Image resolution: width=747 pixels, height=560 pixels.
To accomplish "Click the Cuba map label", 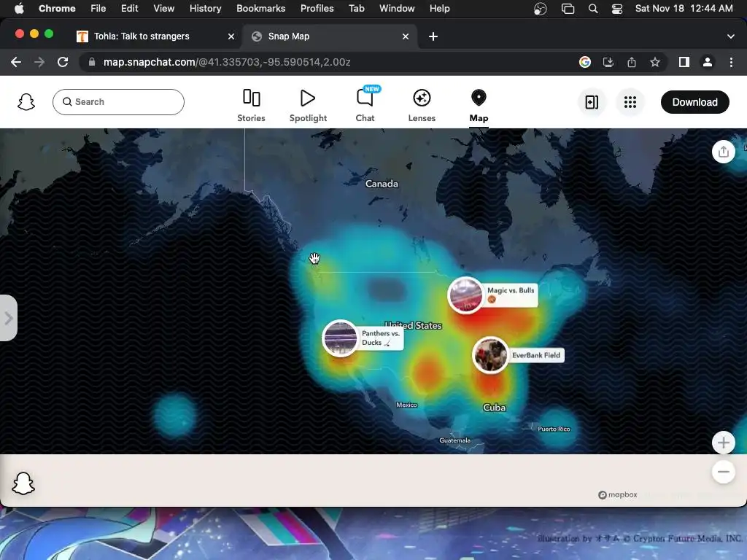I will point(494,408).
